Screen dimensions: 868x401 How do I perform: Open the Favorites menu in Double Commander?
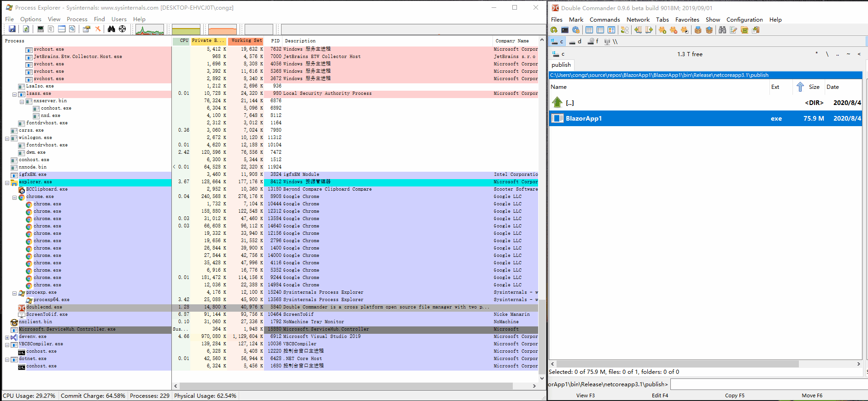[687, 20]
